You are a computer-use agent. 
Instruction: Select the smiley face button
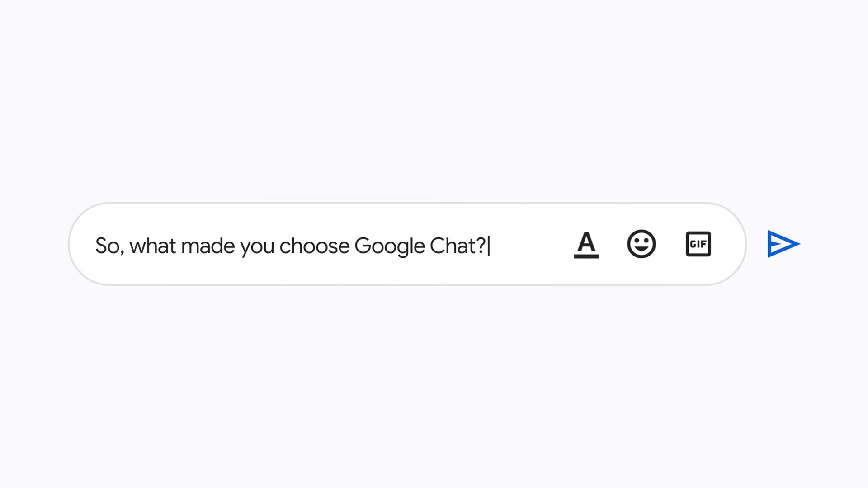coord(641,244)
